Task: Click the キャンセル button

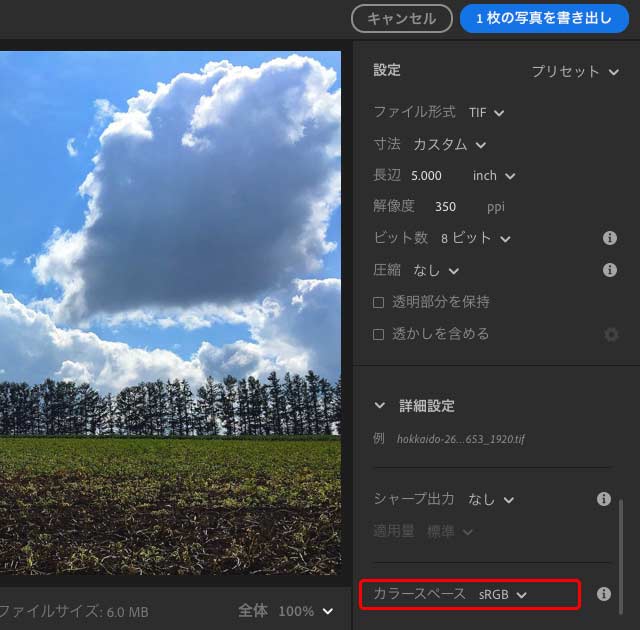Action: tap(401, 18)
